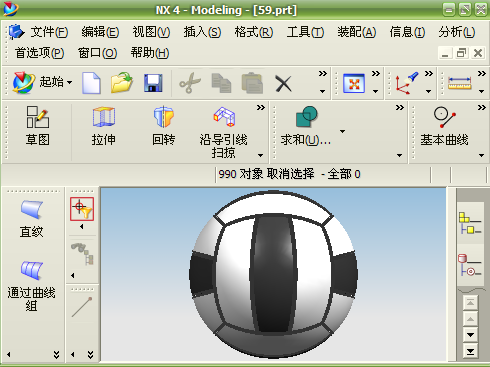Open the 视图(V) menu
490x367 pixels.
[151, 32]
